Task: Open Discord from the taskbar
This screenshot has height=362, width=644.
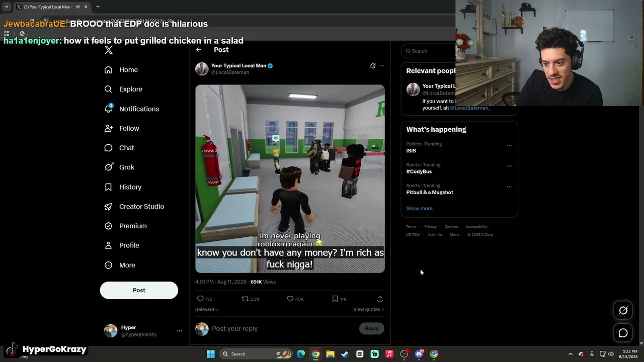Action: pos(419,354)
